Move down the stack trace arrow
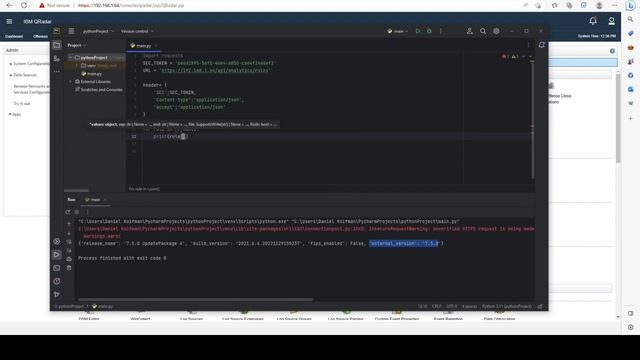 pos(69,233)
